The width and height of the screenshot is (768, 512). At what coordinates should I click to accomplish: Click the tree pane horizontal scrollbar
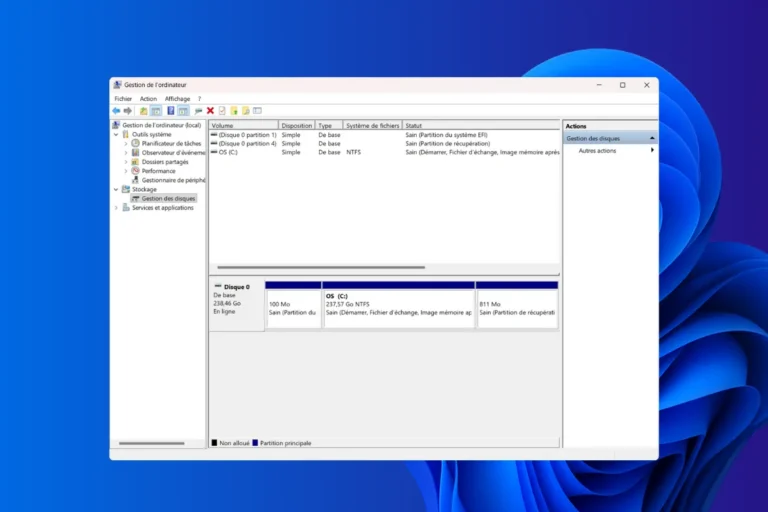152,443
